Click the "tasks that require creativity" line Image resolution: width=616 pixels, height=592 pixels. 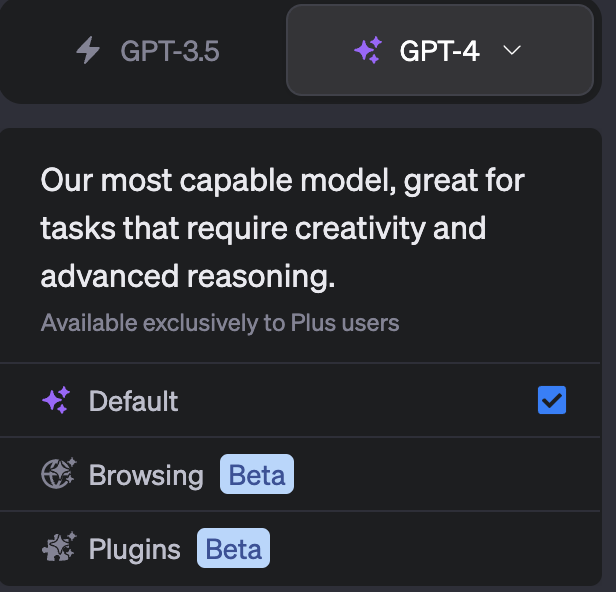(x=263, y=228)
